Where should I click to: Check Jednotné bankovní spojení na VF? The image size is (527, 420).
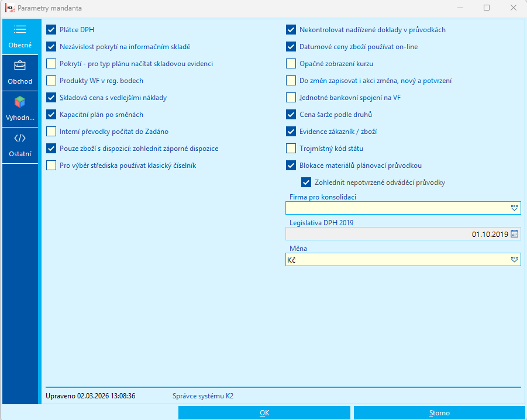(291, 98)
